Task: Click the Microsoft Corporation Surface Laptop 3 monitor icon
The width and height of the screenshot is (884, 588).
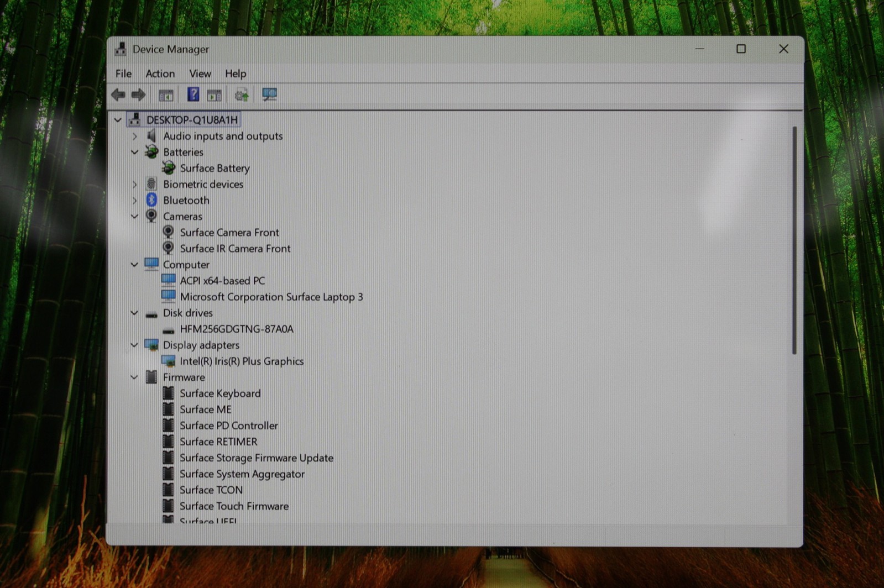Action: pos(169,296)
